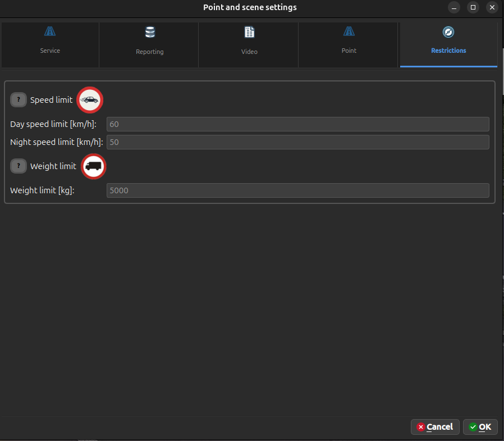
Task: Close the Point and scene settings window
Action: coord(492,7)
